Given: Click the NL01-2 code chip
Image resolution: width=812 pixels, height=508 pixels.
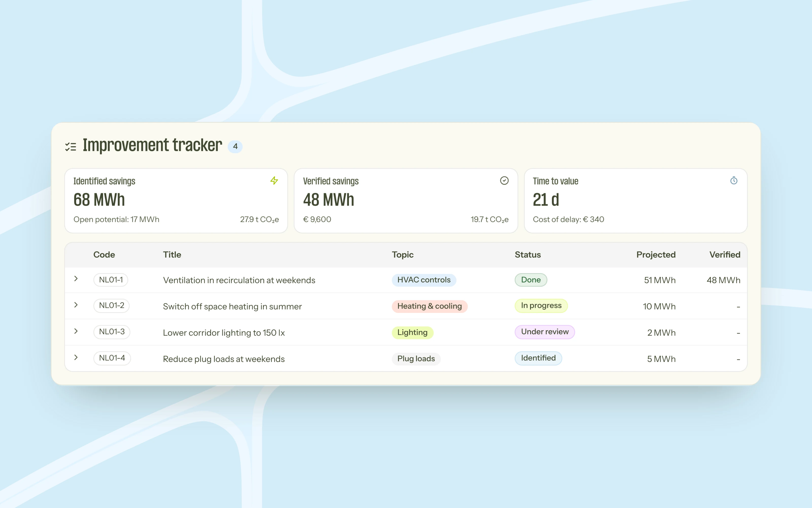Looking at the screenshot, I should pos(111,306).
